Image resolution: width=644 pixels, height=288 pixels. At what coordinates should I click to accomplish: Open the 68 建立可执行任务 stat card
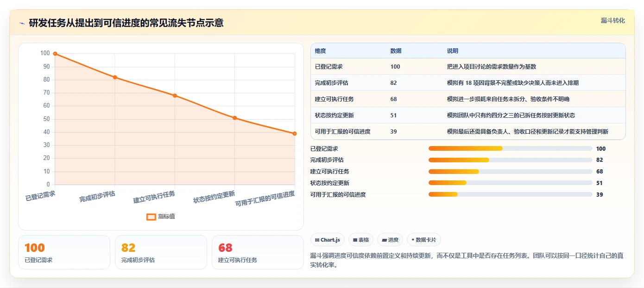click(x=258, y=252)
